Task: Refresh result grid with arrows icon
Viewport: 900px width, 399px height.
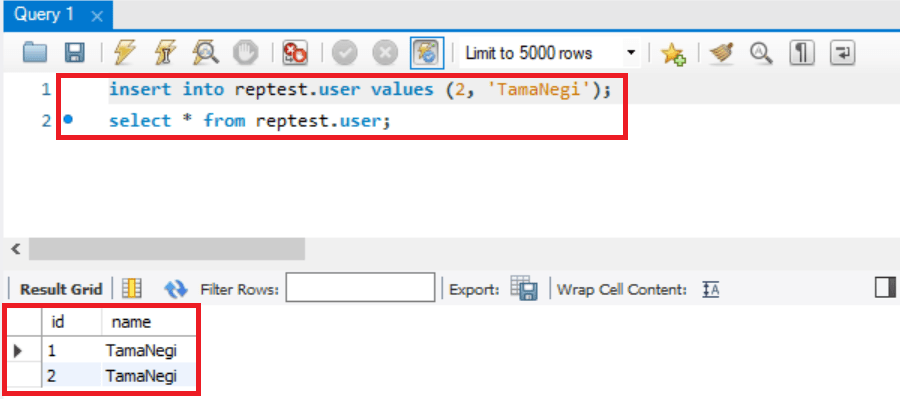Action: tap(176, 289)
